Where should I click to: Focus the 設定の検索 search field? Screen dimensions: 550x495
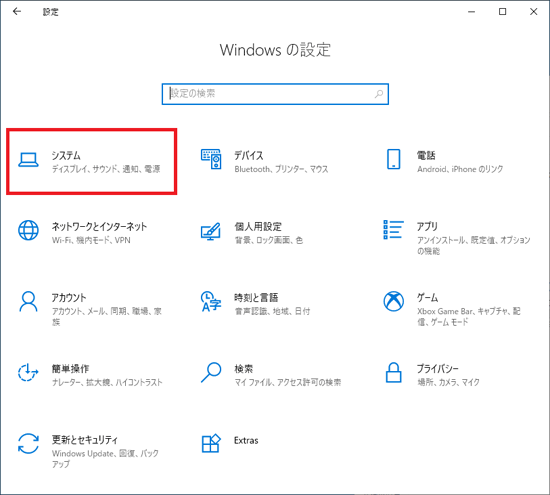(x=275, y=94)
